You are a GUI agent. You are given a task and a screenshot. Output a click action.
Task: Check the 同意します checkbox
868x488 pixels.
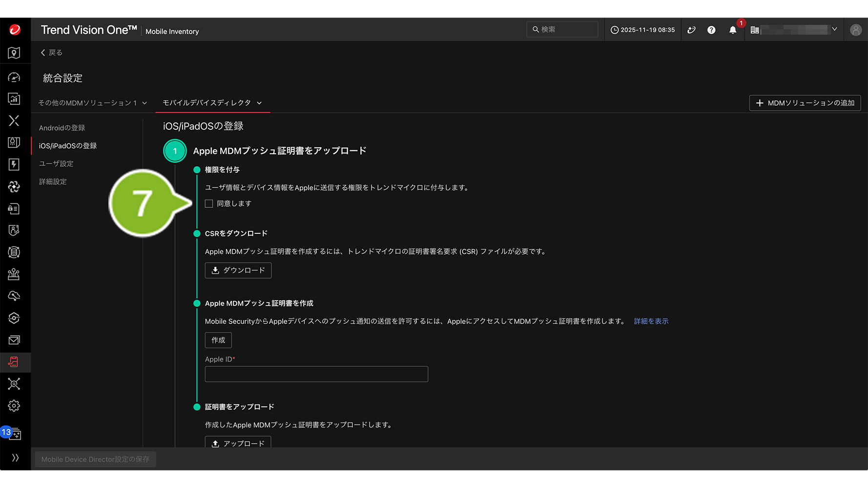pyautogui.click(x=209, y=203)
